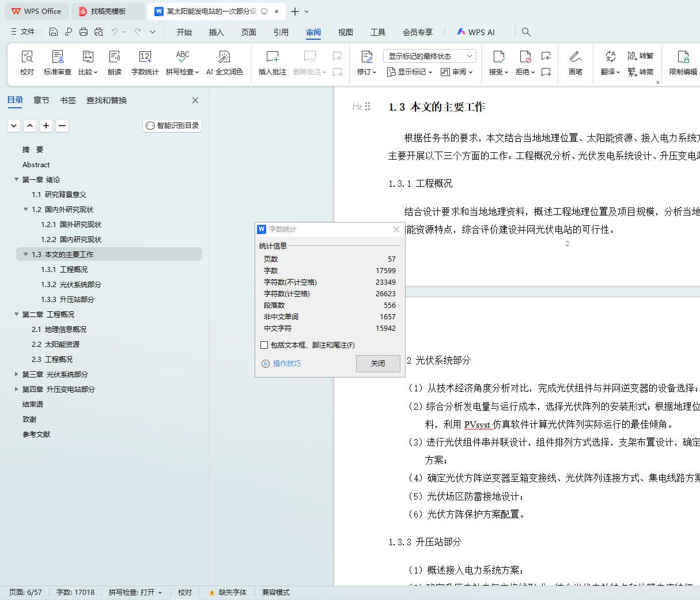Switch to 视图 ribbon tab
Viewport: 700px width, 600px height.
click(346, 32)
